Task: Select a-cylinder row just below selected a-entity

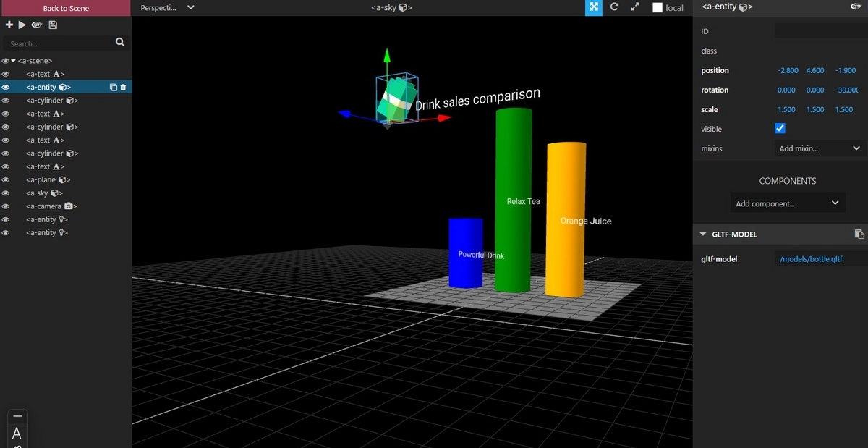Action: pos(66,101)
